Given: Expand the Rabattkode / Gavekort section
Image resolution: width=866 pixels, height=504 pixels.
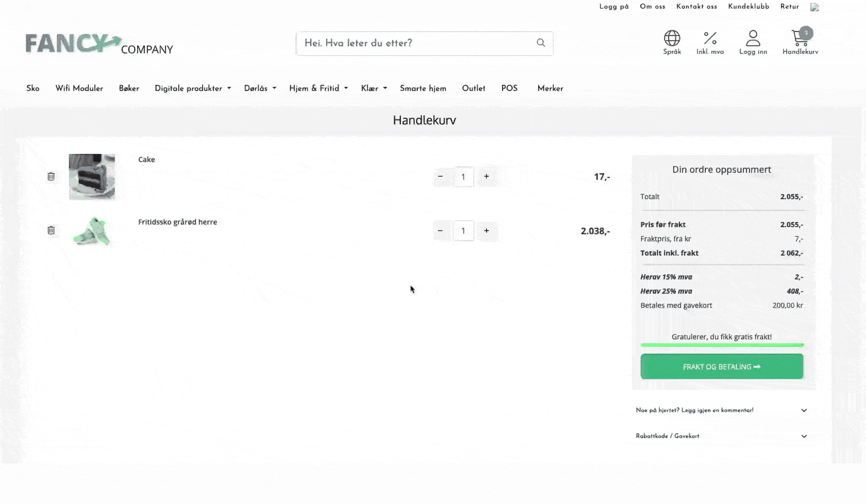Looking at the screenshot, I should pos(722,436).
